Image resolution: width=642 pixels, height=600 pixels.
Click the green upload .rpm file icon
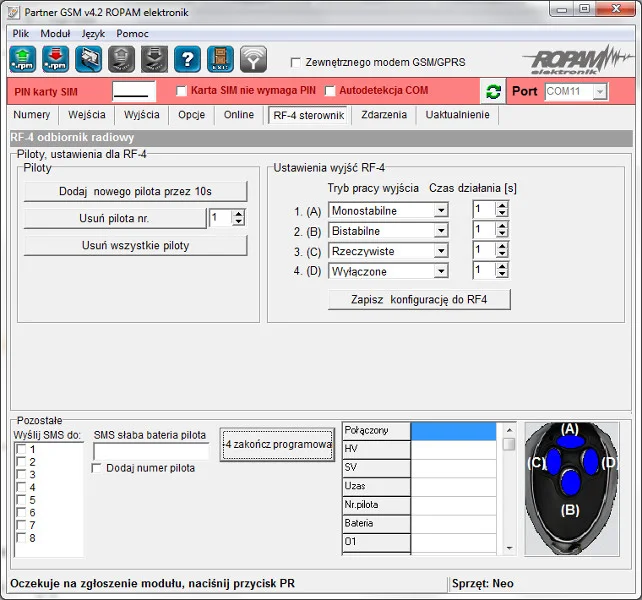point(23,60)
